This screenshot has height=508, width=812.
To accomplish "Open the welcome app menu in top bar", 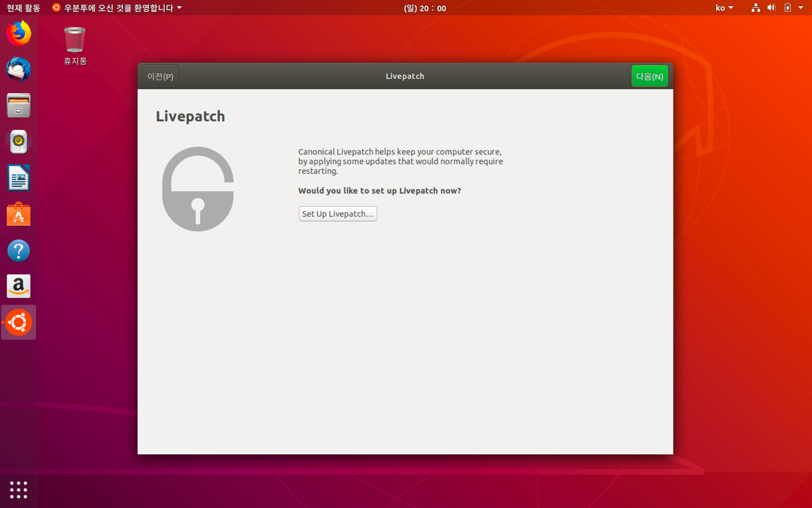I will pyautogui.click(x=117, y=8).
